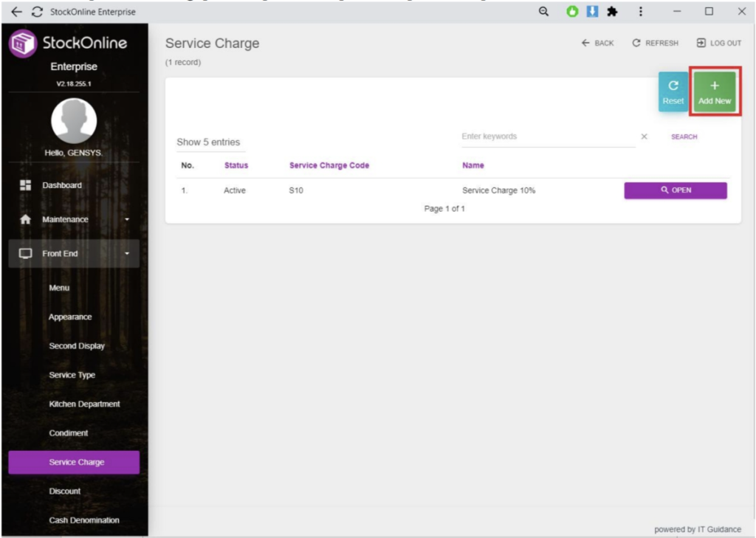Open the S10 service charge record
The image size is (756, 538).
(675, 190)
